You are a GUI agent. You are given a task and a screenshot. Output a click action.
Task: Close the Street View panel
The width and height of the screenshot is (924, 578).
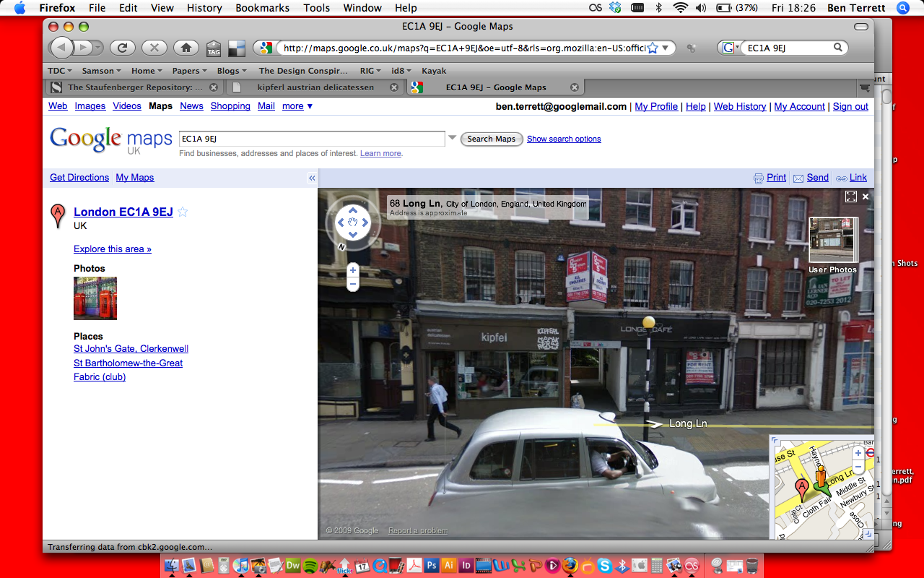coord(866,197)
